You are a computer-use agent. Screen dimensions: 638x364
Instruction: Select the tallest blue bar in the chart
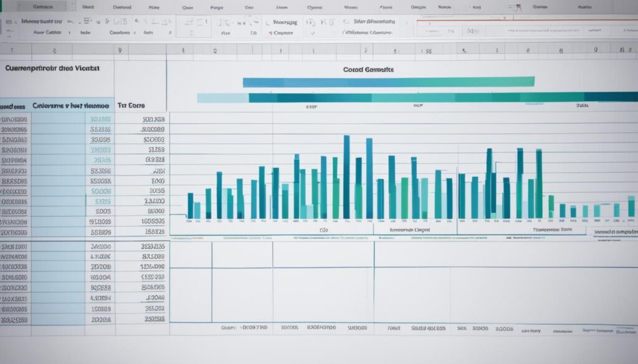tap(346, 177)
